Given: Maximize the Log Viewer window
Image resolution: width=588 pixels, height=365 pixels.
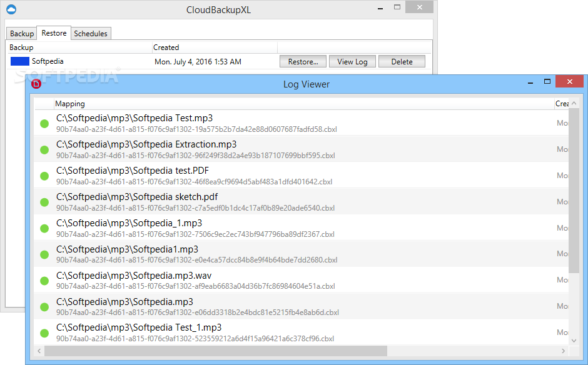Looking at the screenshot, I should [547, 81].
